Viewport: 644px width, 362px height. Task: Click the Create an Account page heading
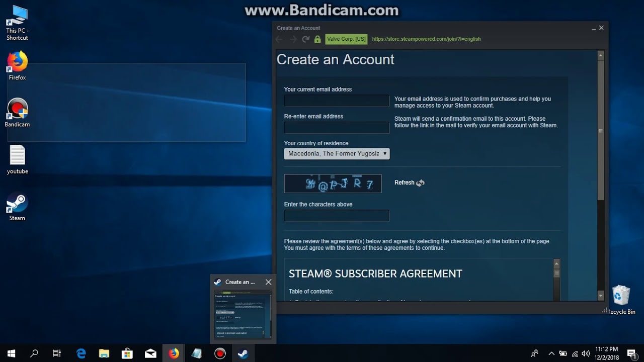click(336, 59)
